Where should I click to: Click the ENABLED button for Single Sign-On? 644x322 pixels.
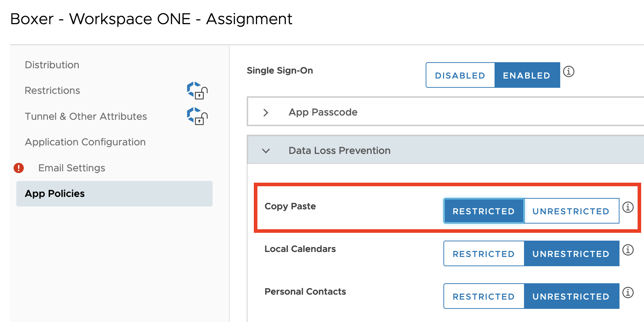click(x=527, y=75)
